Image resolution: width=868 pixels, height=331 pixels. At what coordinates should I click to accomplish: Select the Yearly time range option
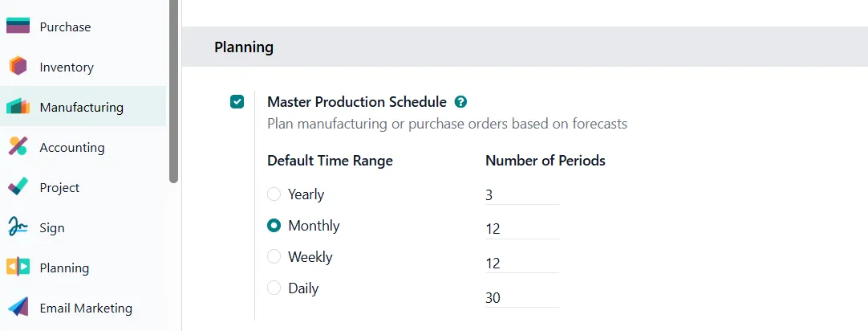tap(274, 194)
